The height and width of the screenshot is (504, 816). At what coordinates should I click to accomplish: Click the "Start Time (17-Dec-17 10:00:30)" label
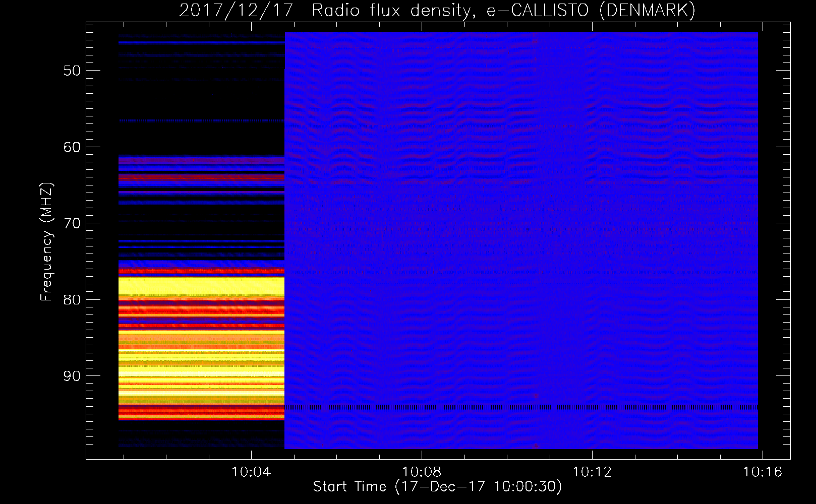(x=437, y=487)
